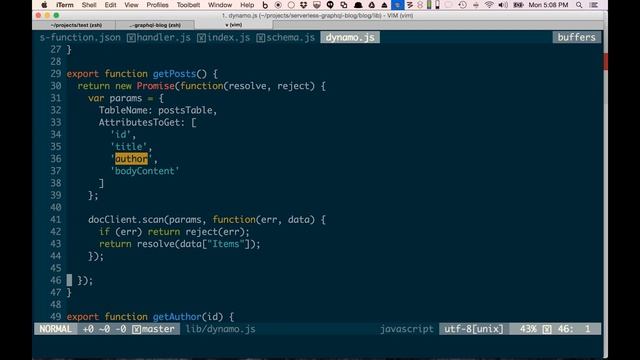Switch to the graphql-blog (zsh) tab

tap(155, 25)
